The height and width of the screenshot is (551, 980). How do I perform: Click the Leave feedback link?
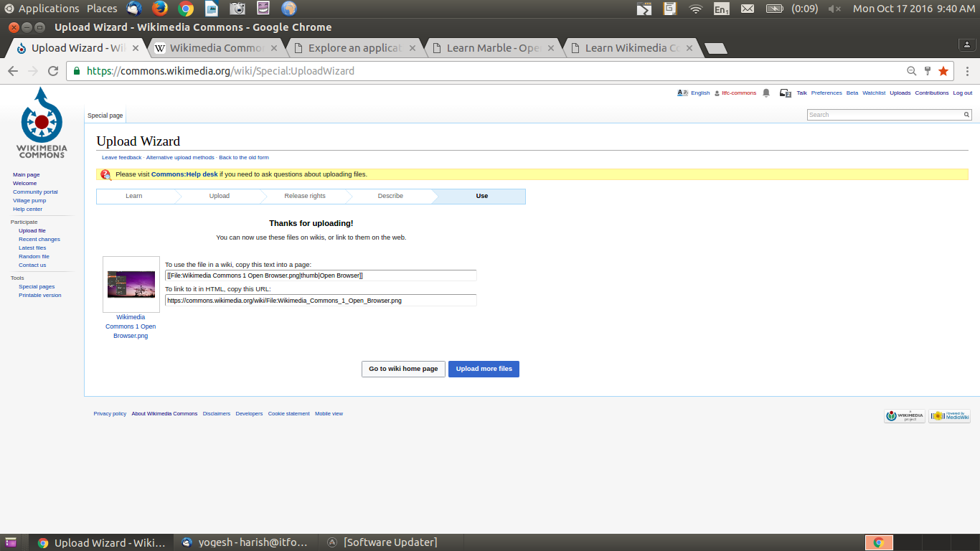[122, 157]
